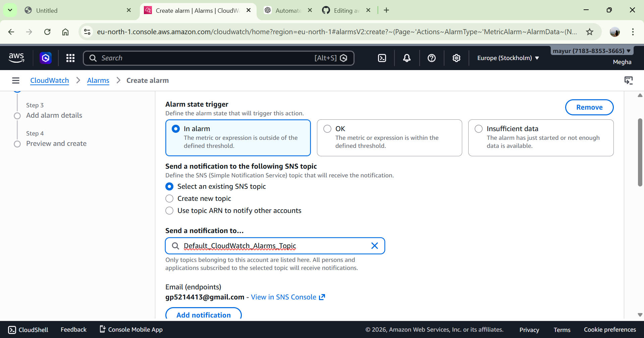Focus the AWS Search field

(x=219, y=58)
